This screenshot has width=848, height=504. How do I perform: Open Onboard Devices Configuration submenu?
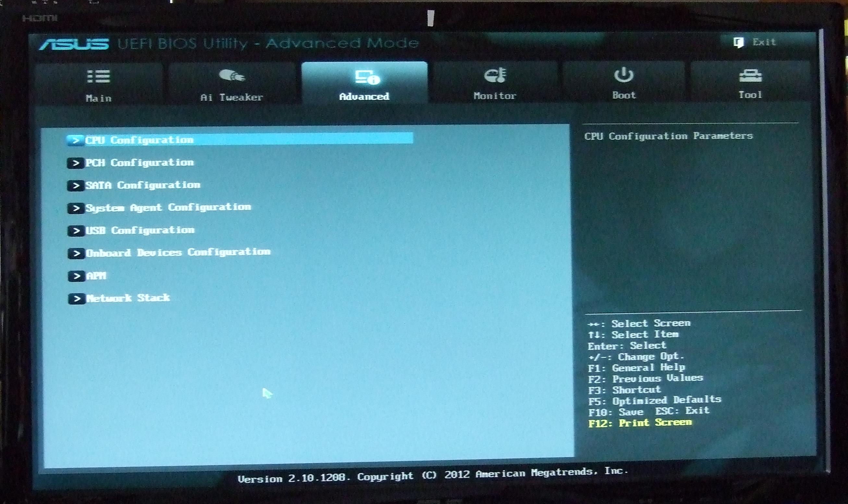click(178, 252)
